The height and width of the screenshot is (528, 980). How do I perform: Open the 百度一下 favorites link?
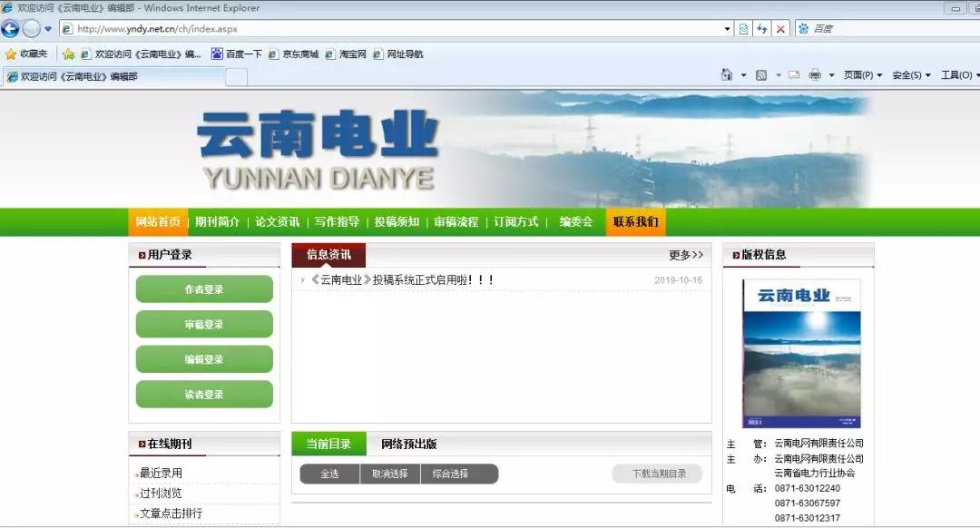click(x=237, y=54)
